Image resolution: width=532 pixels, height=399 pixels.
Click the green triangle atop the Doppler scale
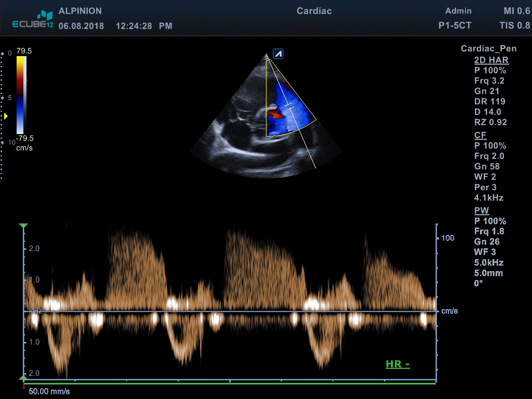tap(23, 226)
